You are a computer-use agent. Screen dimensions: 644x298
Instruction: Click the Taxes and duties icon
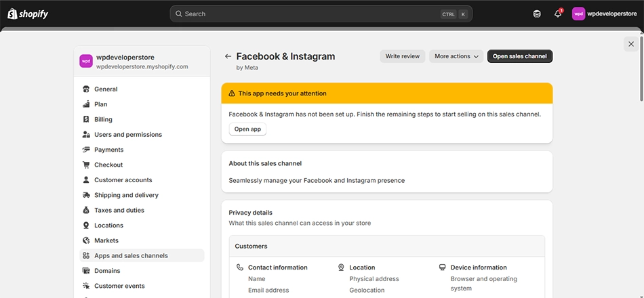click(x=86, y=210)
